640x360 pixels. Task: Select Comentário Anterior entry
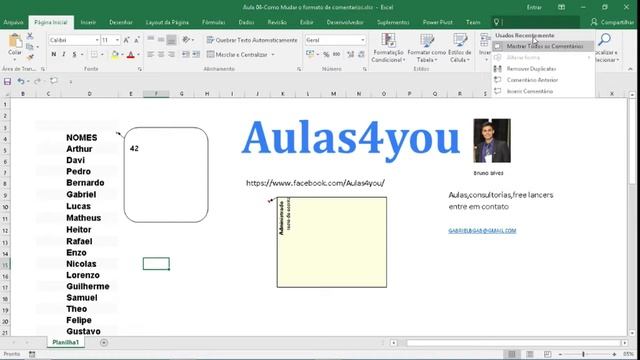click(543, 80)
